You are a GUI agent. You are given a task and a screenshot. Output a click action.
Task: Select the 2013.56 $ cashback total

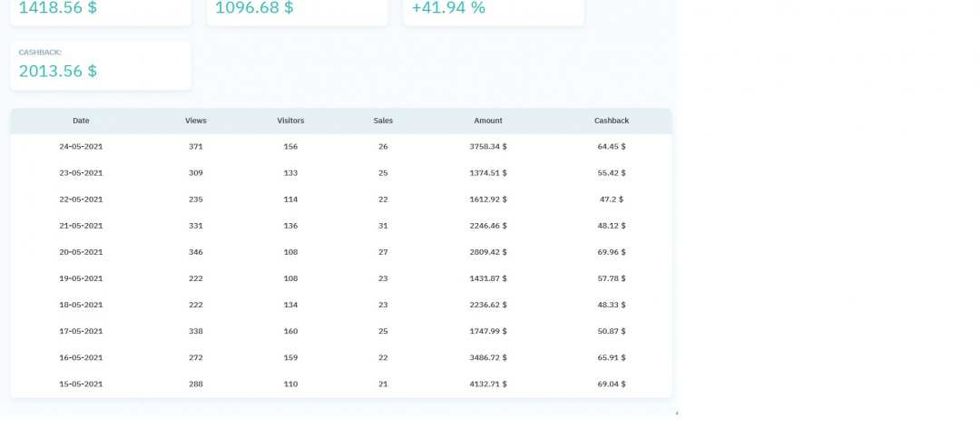tap(58, 71)
